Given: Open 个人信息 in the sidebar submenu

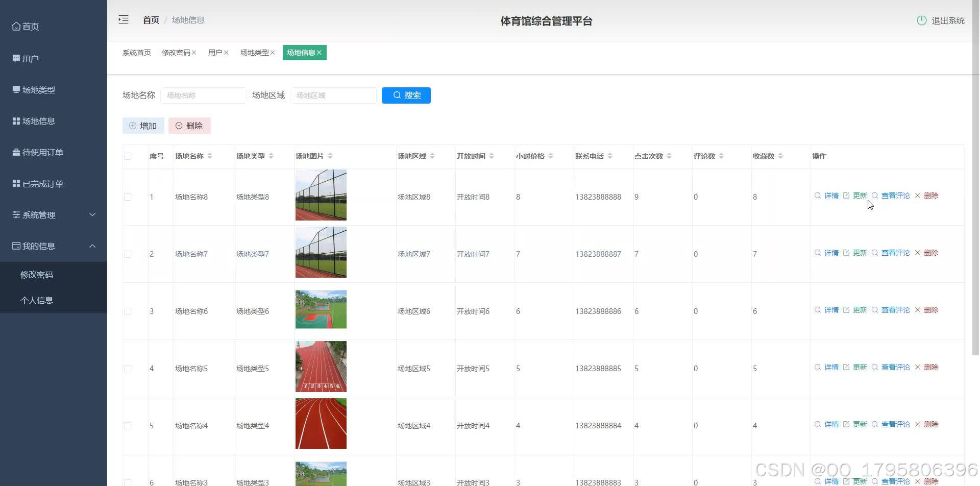Looking at the screenshot, I should click(54, 300).
